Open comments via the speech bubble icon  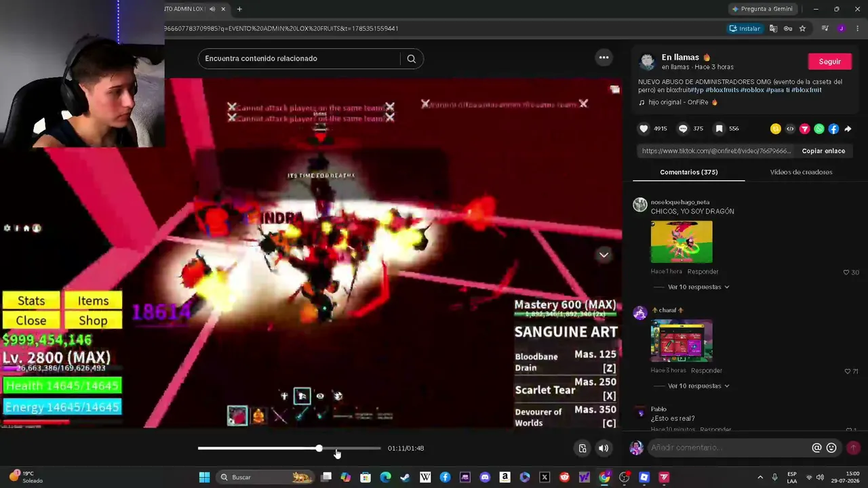coord(683,129)
